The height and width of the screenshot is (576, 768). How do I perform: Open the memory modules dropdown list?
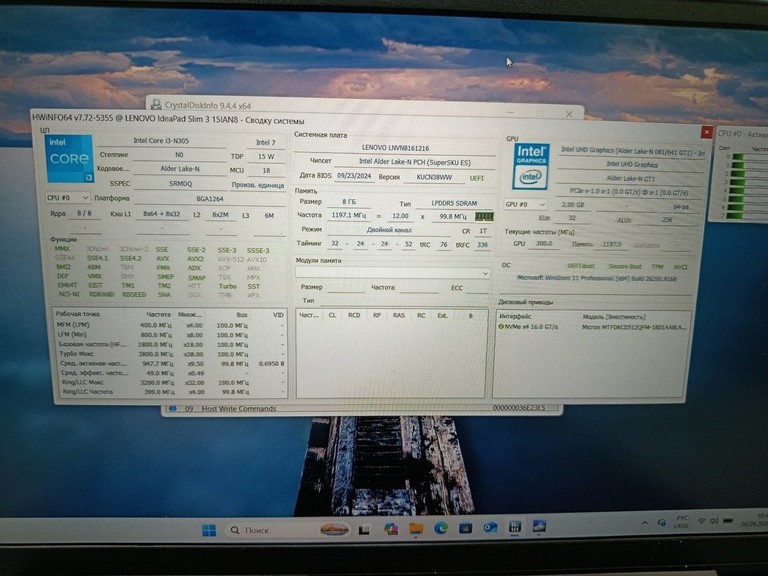(x=392, y=273)
